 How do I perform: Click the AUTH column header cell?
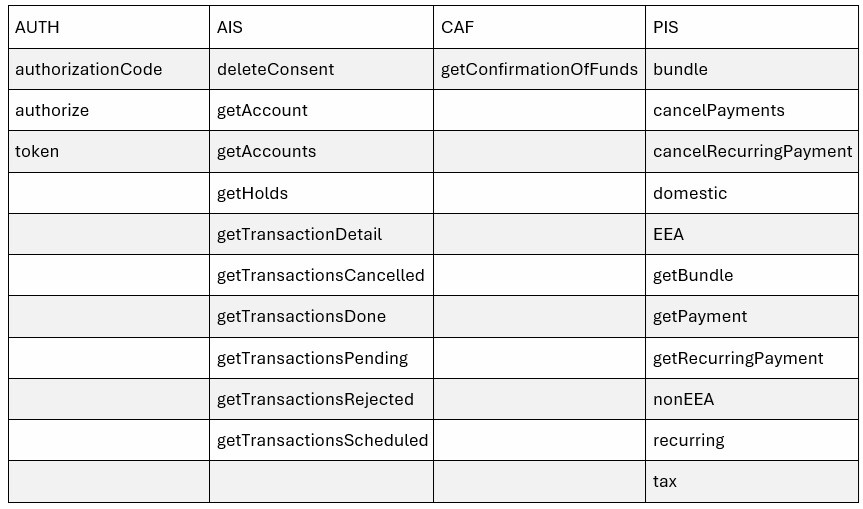click(109, 27)
